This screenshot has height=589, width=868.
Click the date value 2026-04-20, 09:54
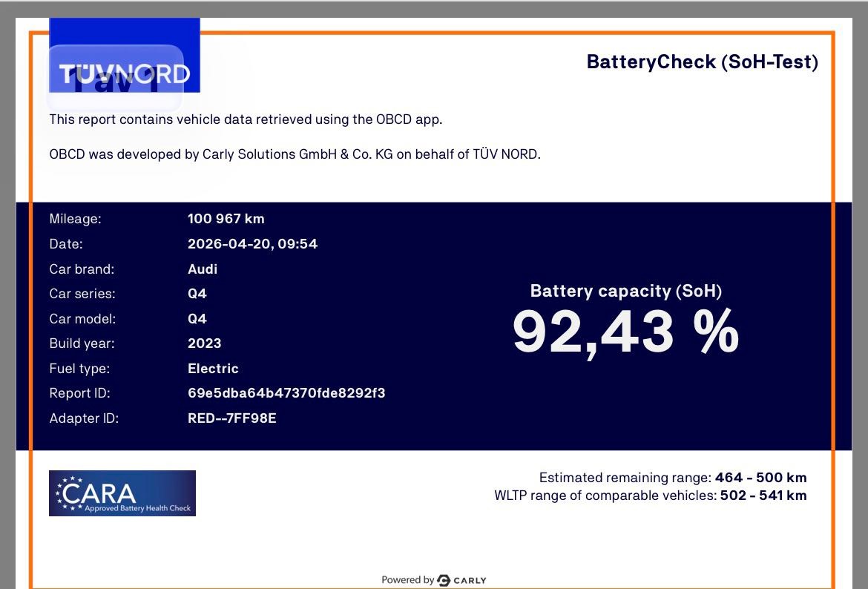(252, 244)
